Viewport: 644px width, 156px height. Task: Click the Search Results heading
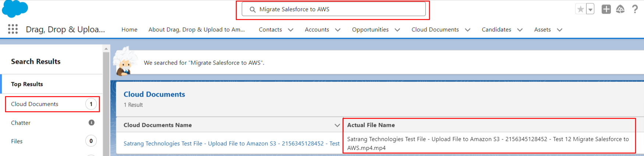click(36, 62)
